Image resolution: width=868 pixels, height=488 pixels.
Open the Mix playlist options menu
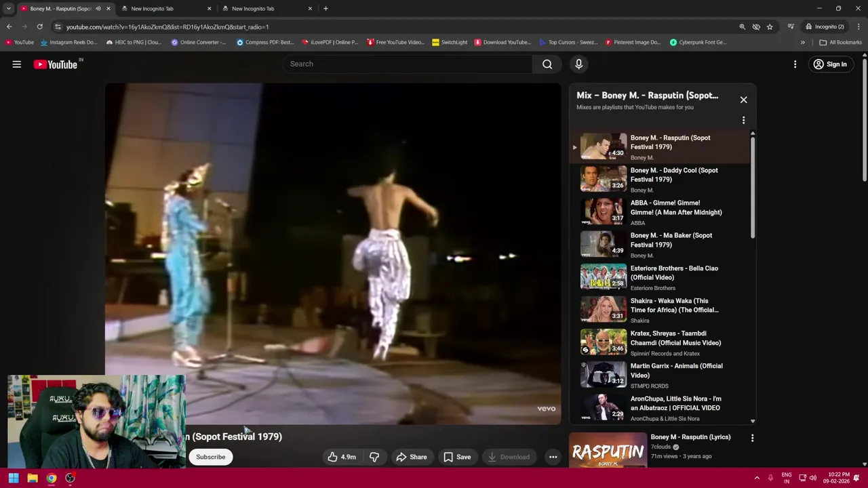click(743, 121)
